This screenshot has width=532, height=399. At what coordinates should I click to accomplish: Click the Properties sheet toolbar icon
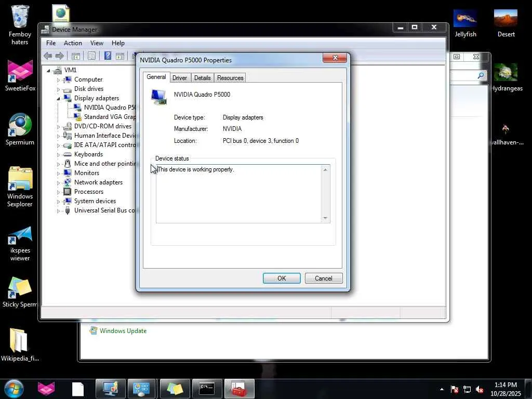91,56
